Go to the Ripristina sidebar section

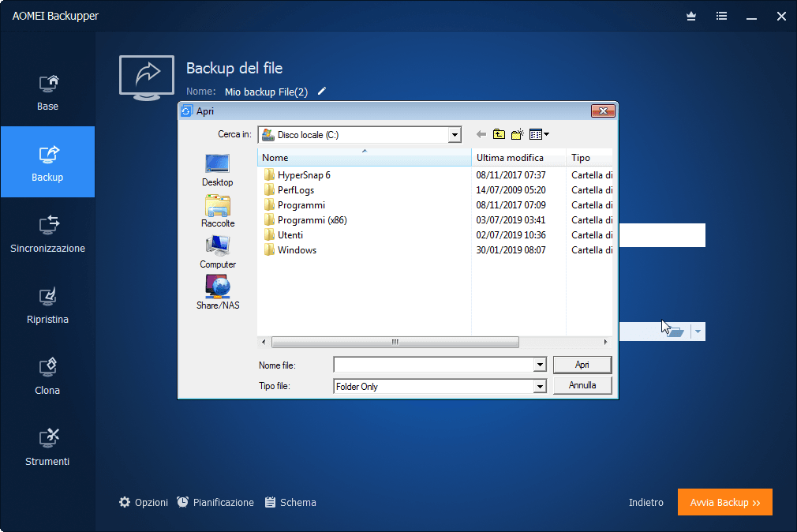(x=48, y=305)
